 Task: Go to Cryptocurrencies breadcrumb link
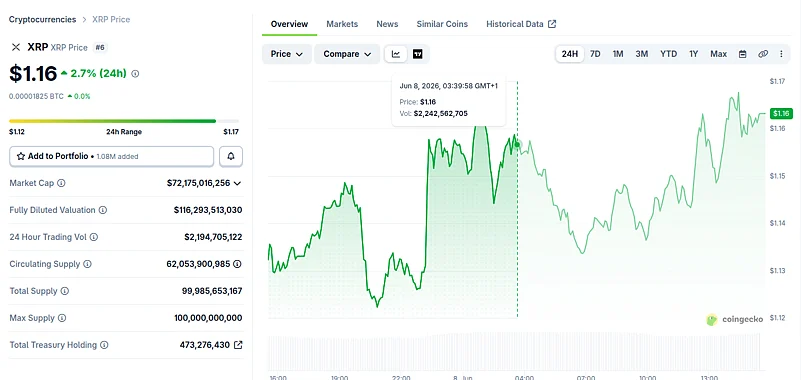pyautogui.click(x=42, y=19)
